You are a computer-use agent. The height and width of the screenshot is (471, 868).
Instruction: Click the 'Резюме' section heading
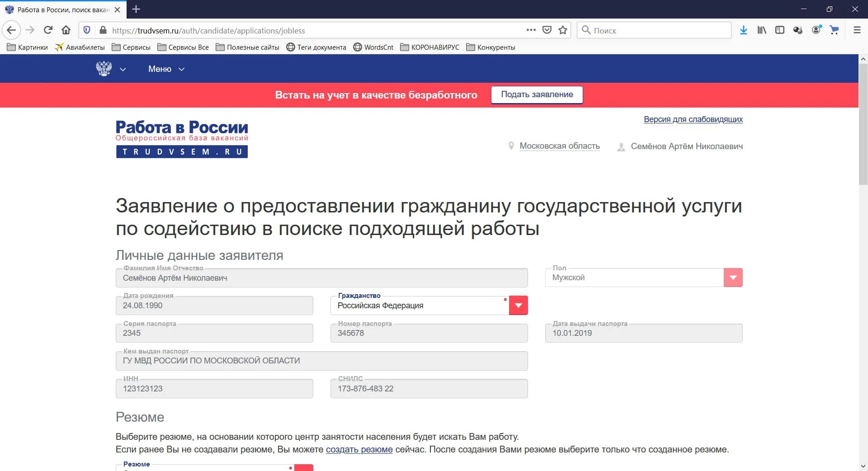click(x=140, y=417)
